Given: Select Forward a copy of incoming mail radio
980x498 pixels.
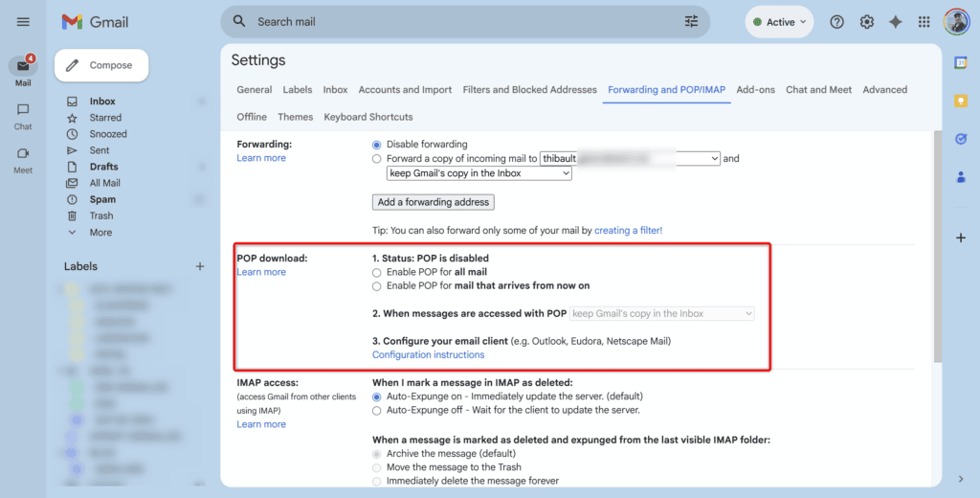Looking at the screenshot, I should pos(376,159).
